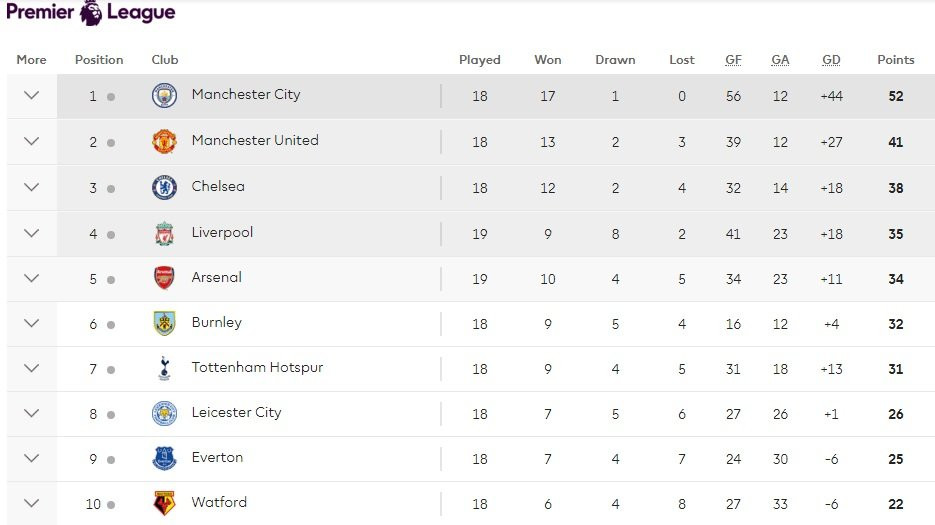Image resolution: width=935 pixels, height=525 pixels.
Task: Expand the Watford row chevron
Action: coord(31,504)
